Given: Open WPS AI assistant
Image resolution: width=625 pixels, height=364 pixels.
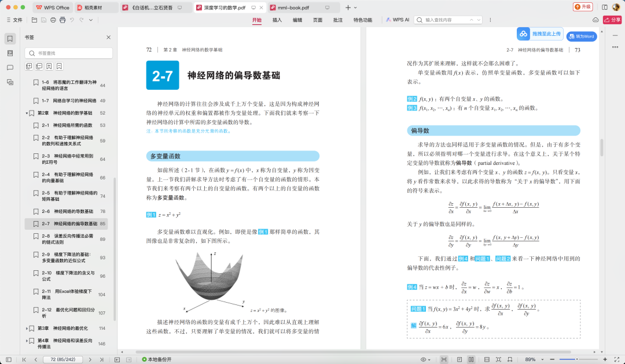Looking at the screenshot, I should tap(398, 20).
